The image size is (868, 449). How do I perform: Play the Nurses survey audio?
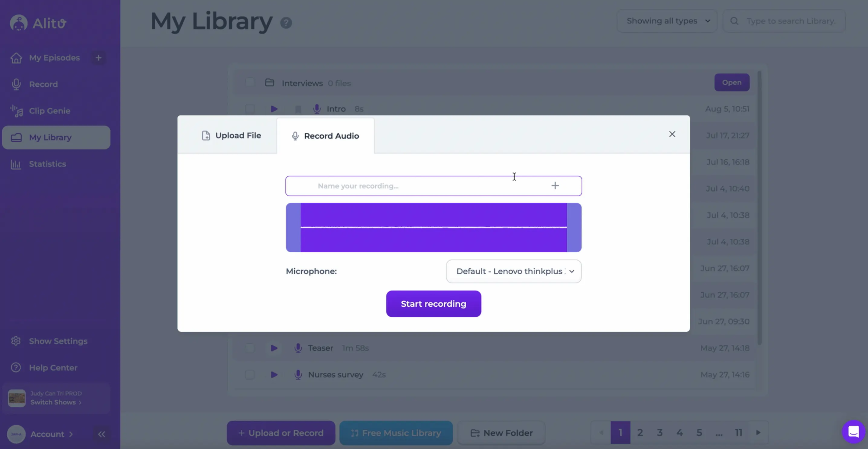[274, 375]
